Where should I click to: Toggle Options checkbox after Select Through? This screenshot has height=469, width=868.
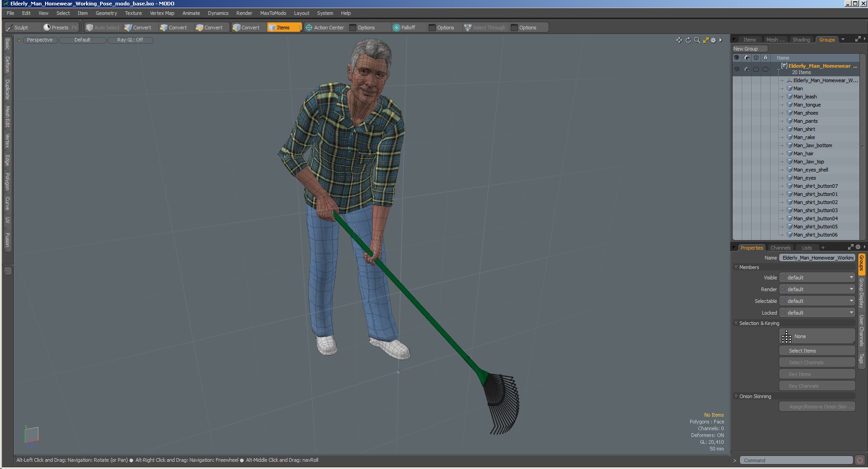click(x=514, y=28)
